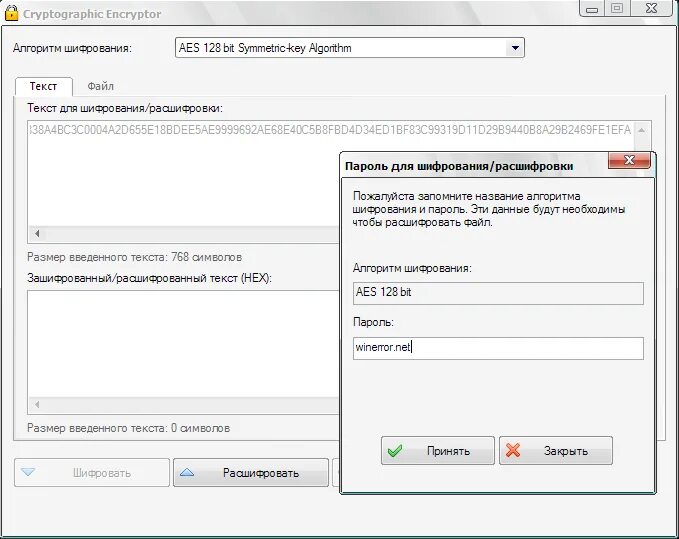
Task: Click the Закрыть button in password dialog
Action: [x=556, y=451]
